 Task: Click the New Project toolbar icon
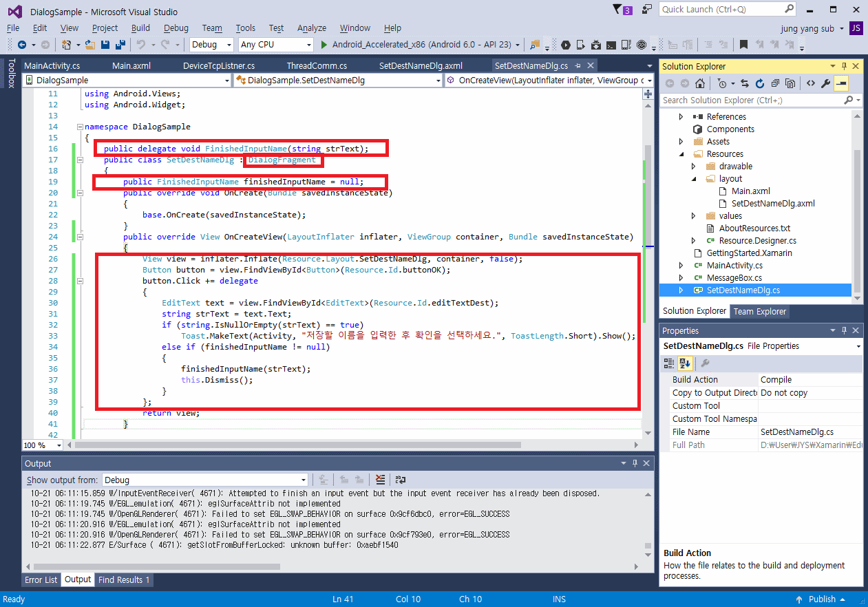click(x=67, y=45)
